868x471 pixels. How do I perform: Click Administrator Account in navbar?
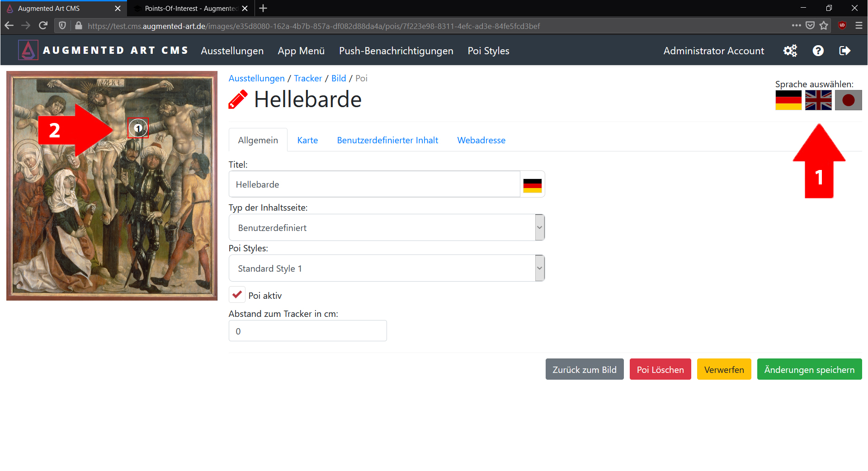[714, 51]
